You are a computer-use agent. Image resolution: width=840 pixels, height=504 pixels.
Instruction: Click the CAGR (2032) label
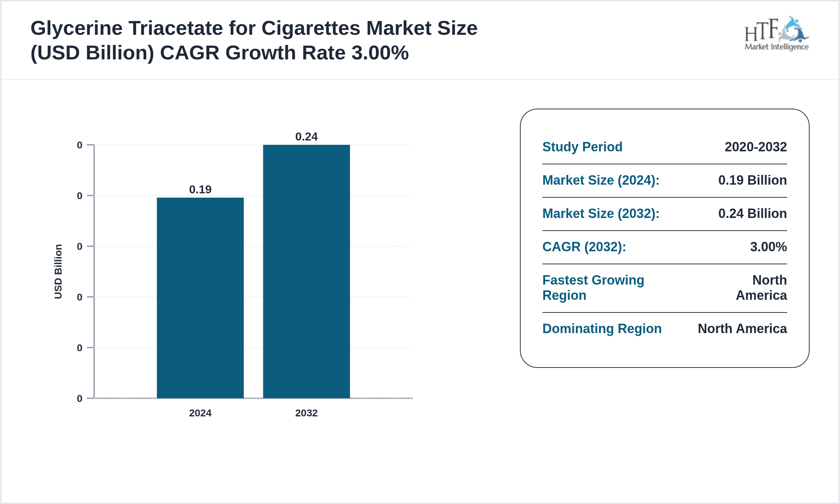click(x=584, y=247)
